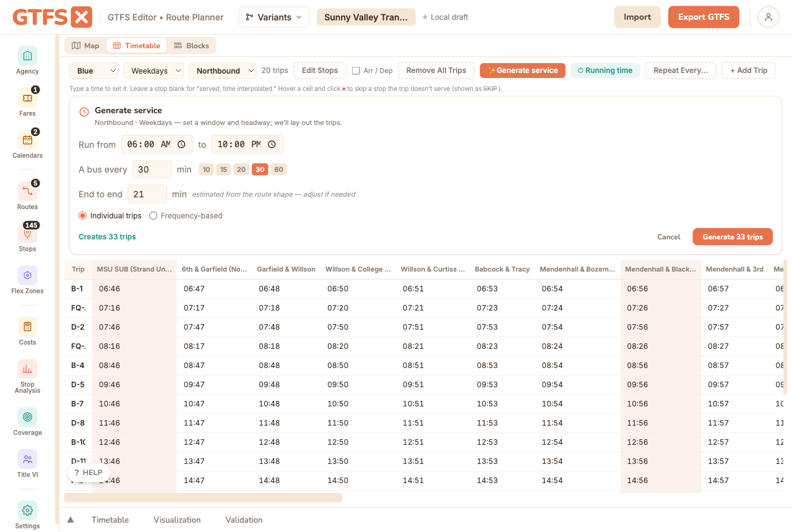Image resolution: width=792 pixels, height=532 pixels.
Task: Switch to the Timetable tab at top
Action: [x=137, y=46]
